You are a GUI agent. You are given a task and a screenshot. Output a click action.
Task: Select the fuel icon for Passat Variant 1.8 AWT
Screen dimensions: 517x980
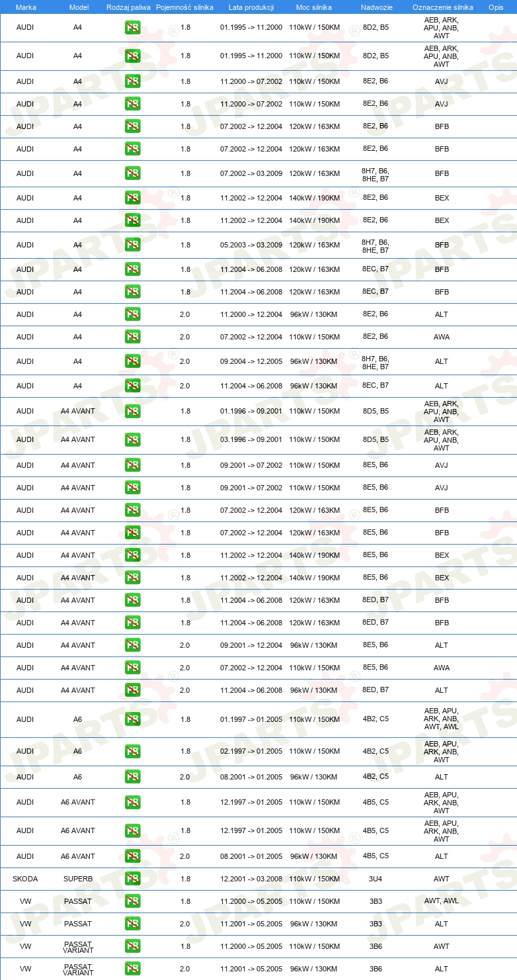point(133,946)
